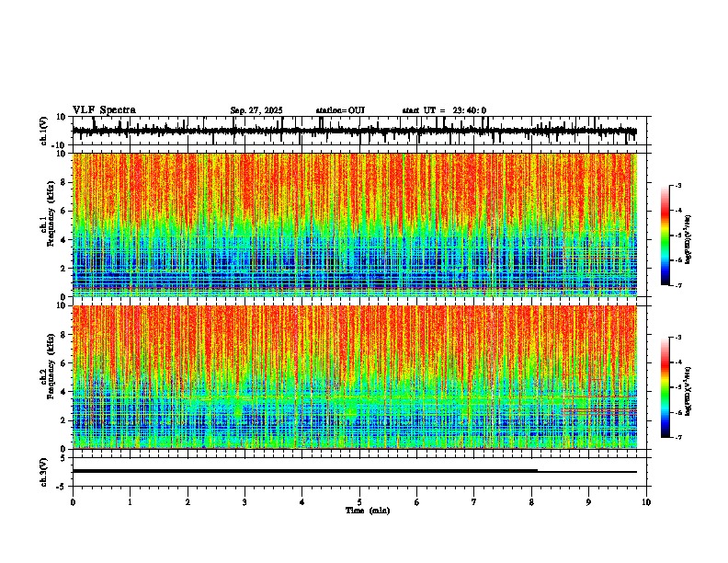Click the date 'Sep. 27, 2025'
Screen dimensions: 728x563
(x=256, y=110)
